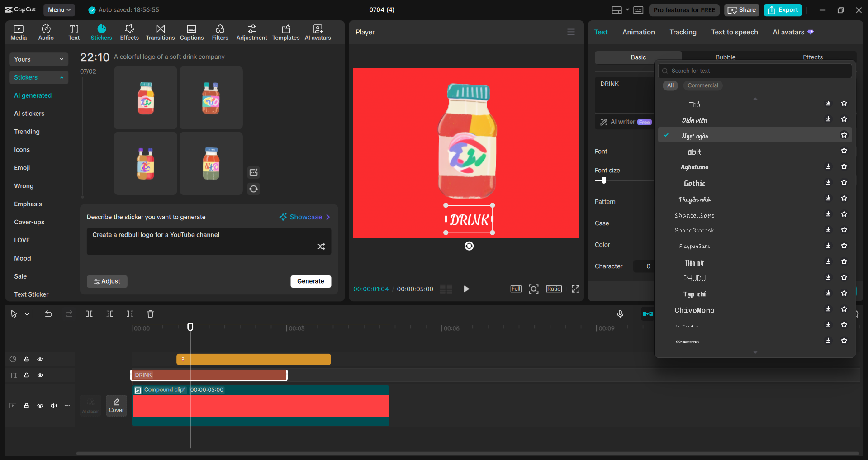Select the juice bottle sticker thumbnail
This screenshot has height=460, width=868.
[x=145, y=97]
